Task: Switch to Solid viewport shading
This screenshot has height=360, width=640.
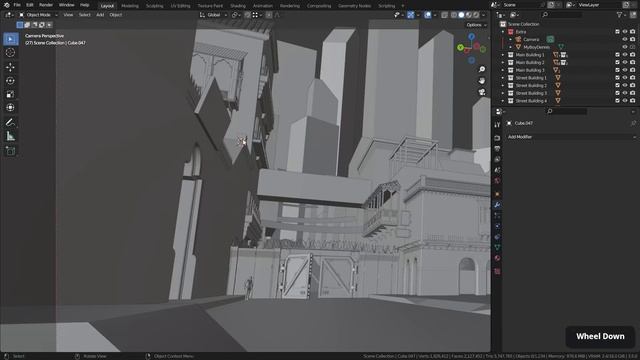Action: pos(461,15)
